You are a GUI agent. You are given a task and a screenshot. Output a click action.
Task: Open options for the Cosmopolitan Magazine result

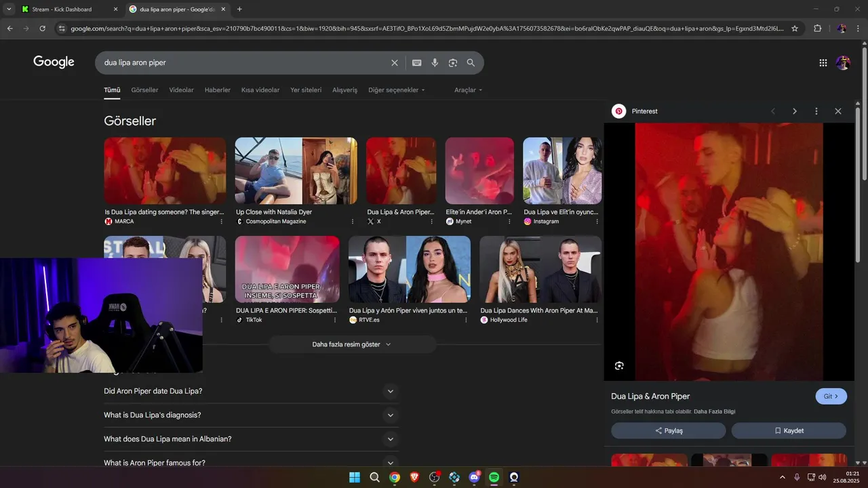(x=353, y=222)
